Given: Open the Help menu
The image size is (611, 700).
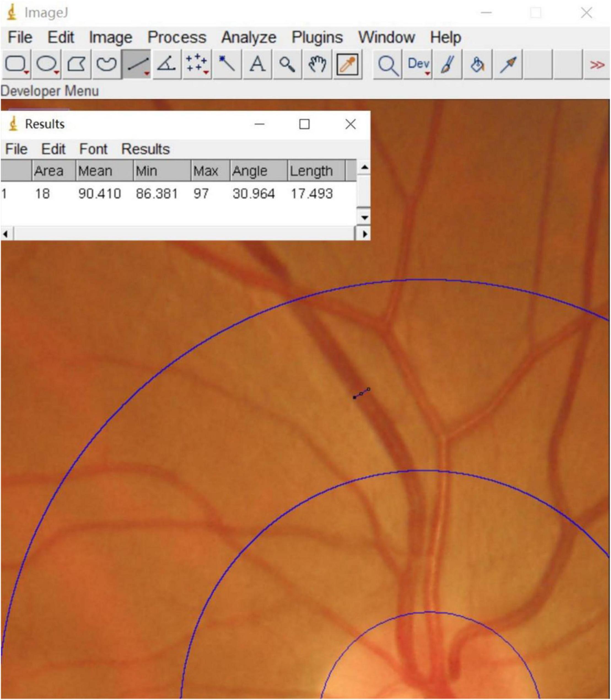Looking at the screenshot, I should (446, 37).
